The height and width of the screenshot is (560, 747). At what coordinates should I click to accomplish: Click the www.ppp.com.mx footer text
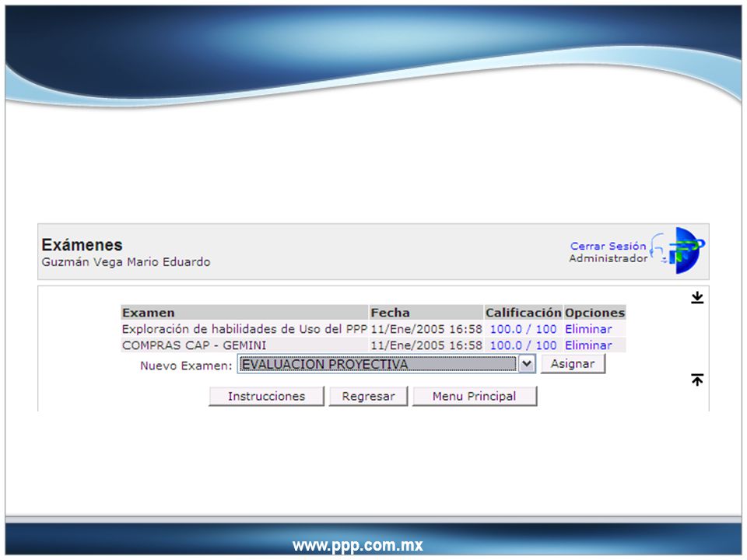tap(358, 545)
